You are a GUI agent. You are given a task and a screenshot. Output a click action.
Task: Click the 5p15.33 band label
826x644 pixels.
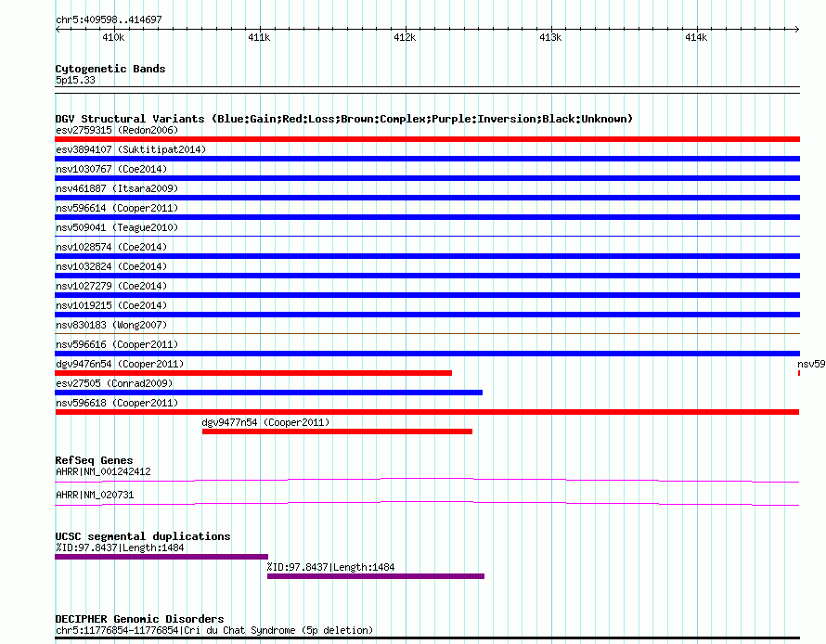tap(75, 80)
